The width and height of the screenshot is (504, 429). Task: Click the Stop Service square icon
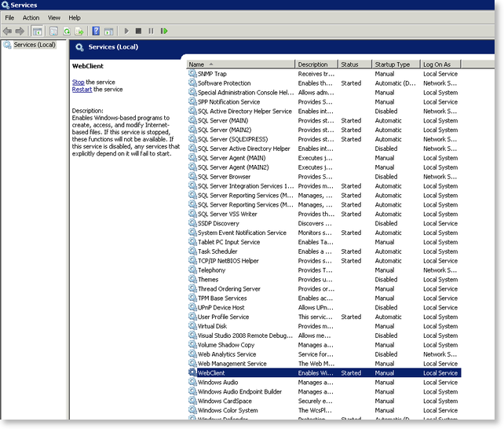(138, 31)
